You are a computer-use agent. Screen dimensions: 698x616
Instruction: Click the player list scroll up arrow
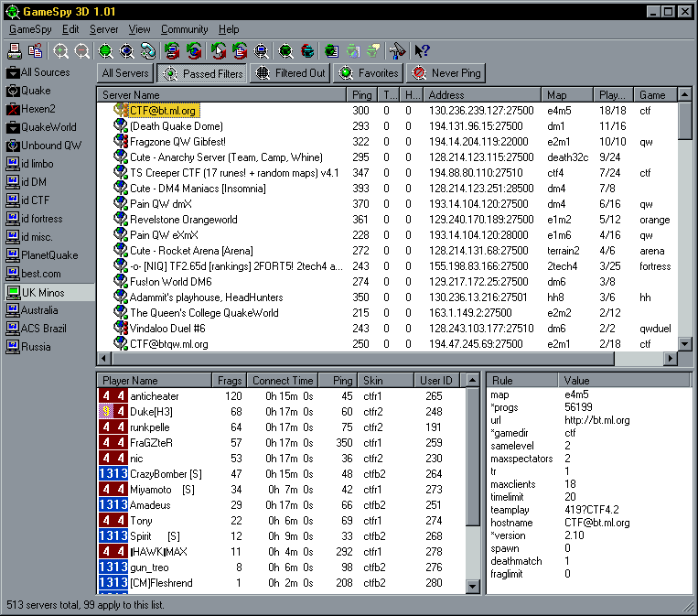tap(473, 381)
